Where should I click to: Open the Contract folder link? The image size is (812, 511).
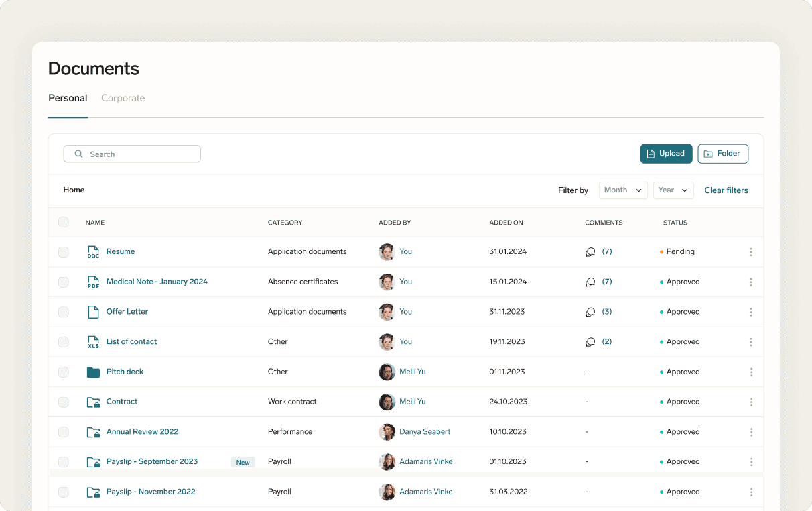coord(122,402)
